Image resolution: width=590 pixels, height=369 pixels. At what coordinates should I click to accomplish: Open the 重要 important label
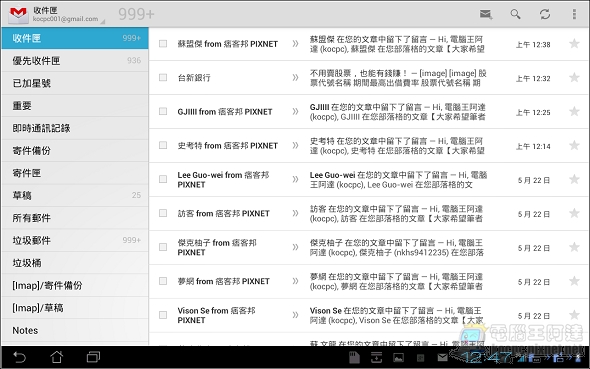(x=75, y=106)
